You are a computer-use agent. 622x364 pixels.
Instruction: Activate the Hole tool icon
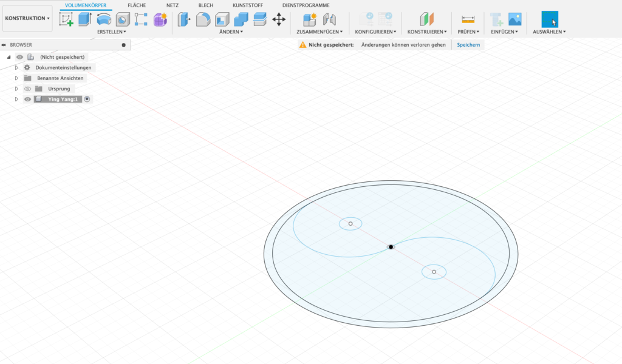click(x=123, y=19)
